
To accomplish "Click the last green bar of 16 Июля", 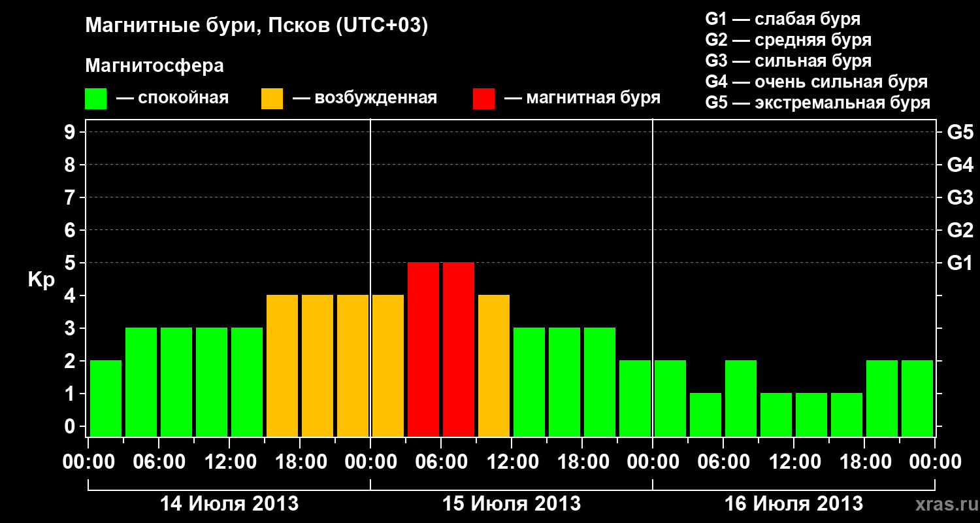I will (917, 398).
